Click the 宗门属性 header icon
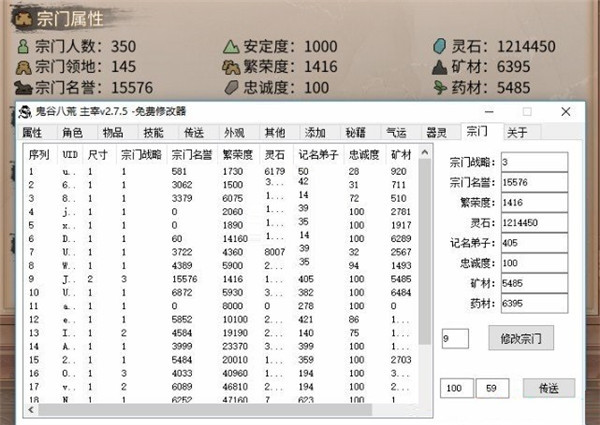This screenshot has width=600, height=425. pos(23,19)
